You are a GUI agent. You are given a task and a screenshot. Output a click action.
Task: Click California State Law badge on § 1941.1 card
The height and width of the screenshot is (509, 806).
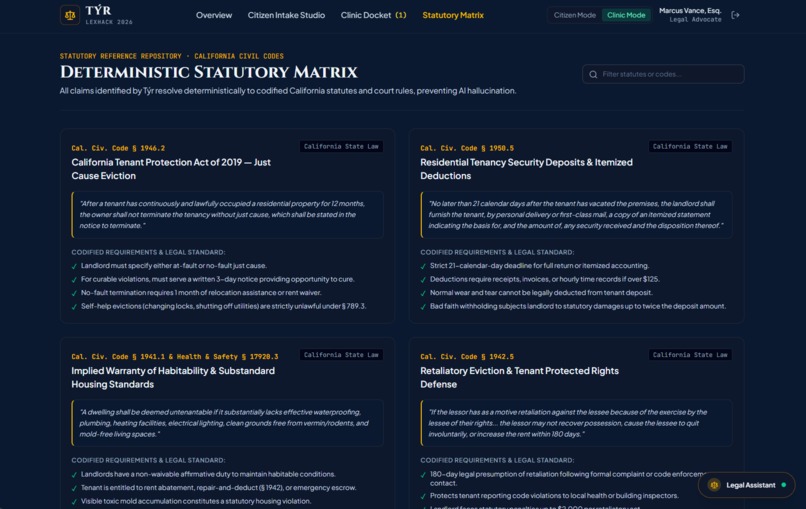pos(341,355)
